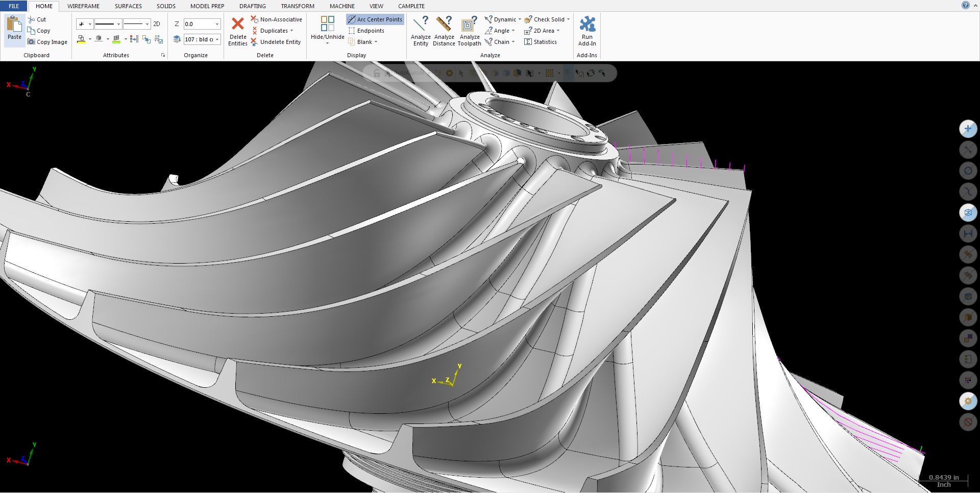Screen dimensions: 980x493
Task: Click the Statistics sigma icon
Action: click(528, 42)
